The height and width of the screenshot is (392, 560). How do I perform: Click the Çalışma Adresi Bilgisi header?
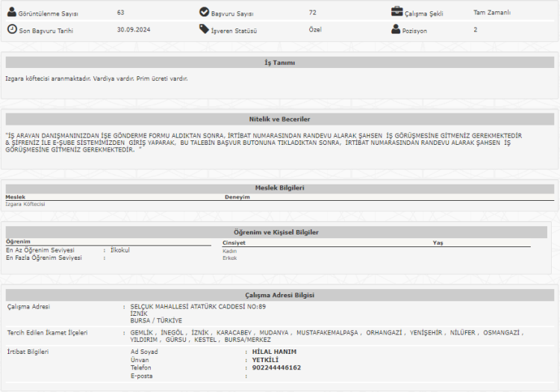click(279, 295)
